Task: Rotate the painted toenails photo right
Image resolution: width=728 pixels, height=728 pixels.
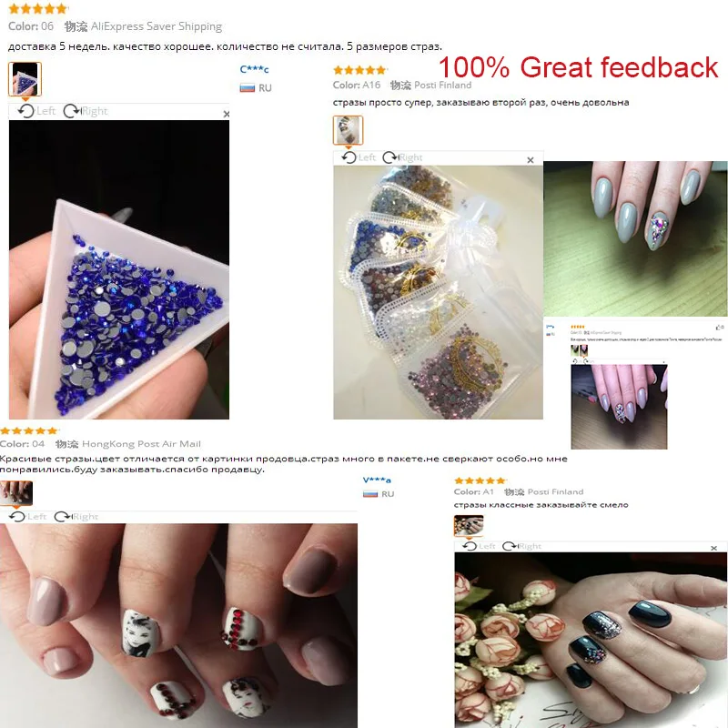Action: tap(76, 516)
